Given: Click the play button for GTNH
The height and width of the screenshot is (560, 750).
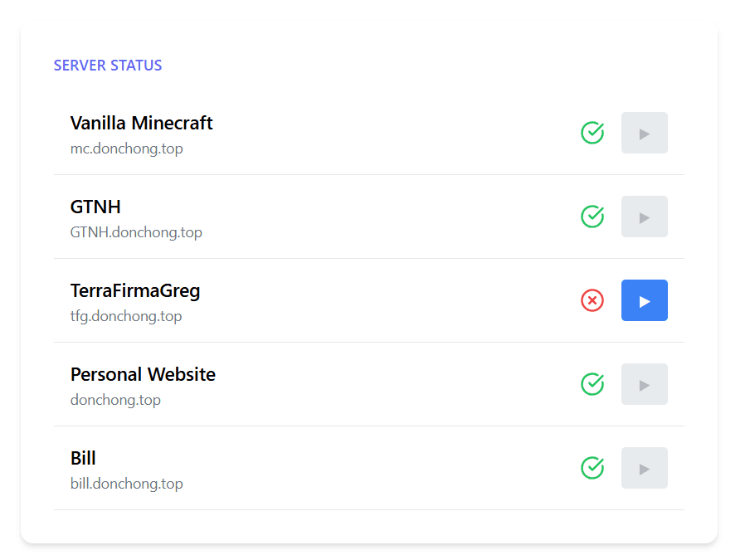Looking at the screenshot, I should click(645, 217).
